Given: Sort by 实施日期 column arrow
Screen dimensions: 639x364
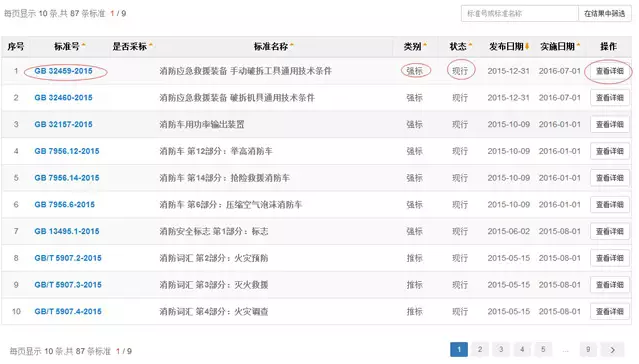Looking at the screenshot, I should (578, 44).
